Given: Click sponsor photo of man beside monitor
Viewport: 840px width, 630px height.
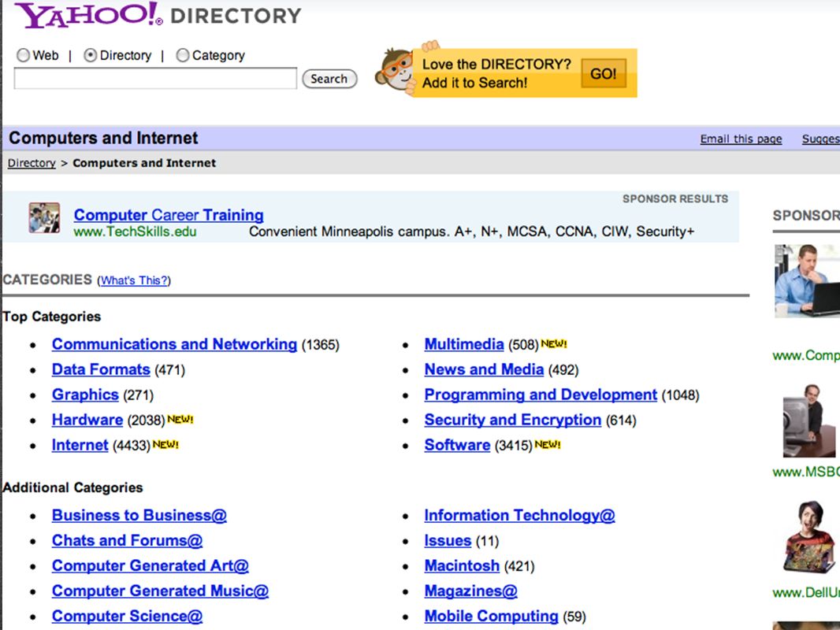Looking at the screenshot, I should (809, 421).
